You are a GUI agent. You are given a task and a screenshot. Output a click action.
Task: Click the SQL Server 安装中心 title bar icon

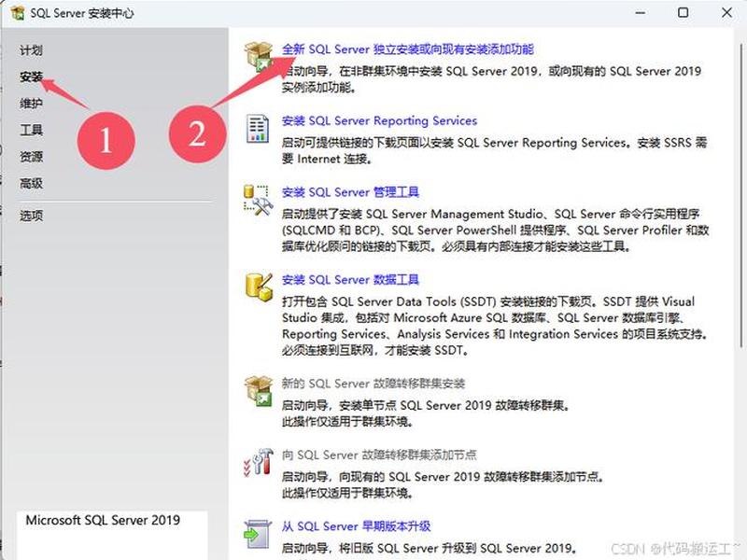(x=18, y=13)
